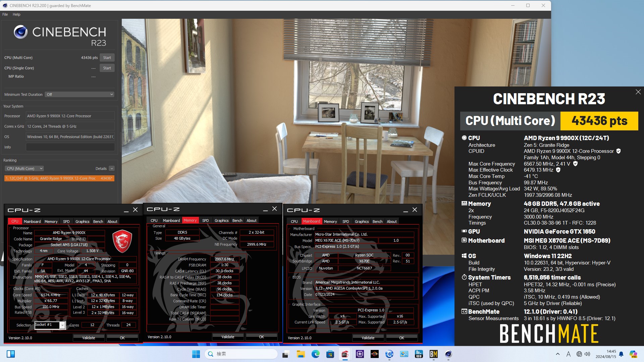Click the Info input field in Cinebench
The image size is (644, 362).
[70, 147]
